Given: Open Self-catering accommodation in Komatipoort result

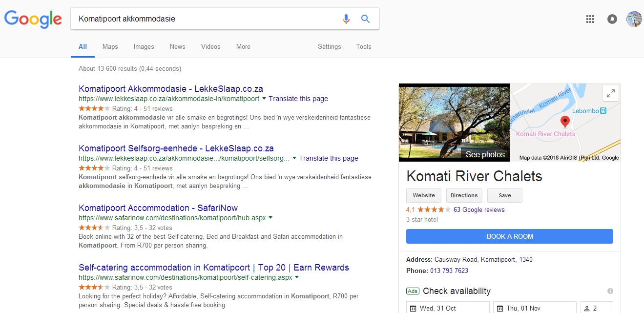Looking at the screenshot, I should point(214,268).
